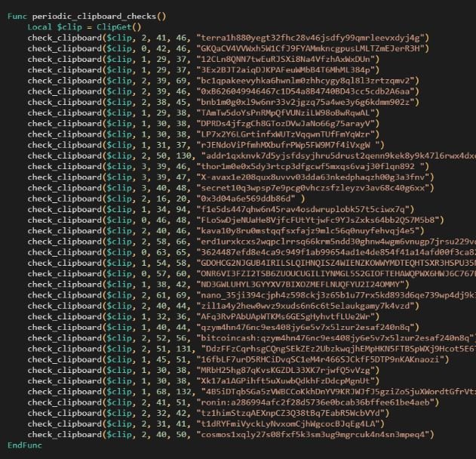The height and width of the screenshot is (459, 476).
Task: Click the address string starting with tz1himStzqAEXnp
Action: click(290, 413)
